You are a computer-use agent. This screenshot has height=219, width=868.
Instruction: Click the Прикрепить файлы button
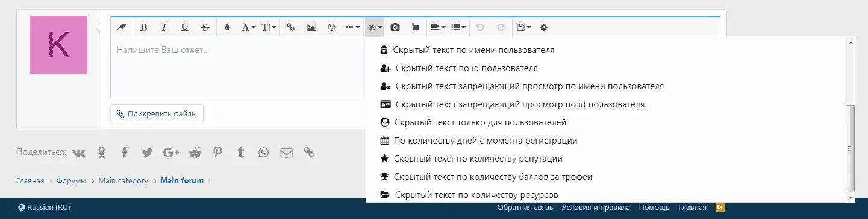tap(157, 113)
